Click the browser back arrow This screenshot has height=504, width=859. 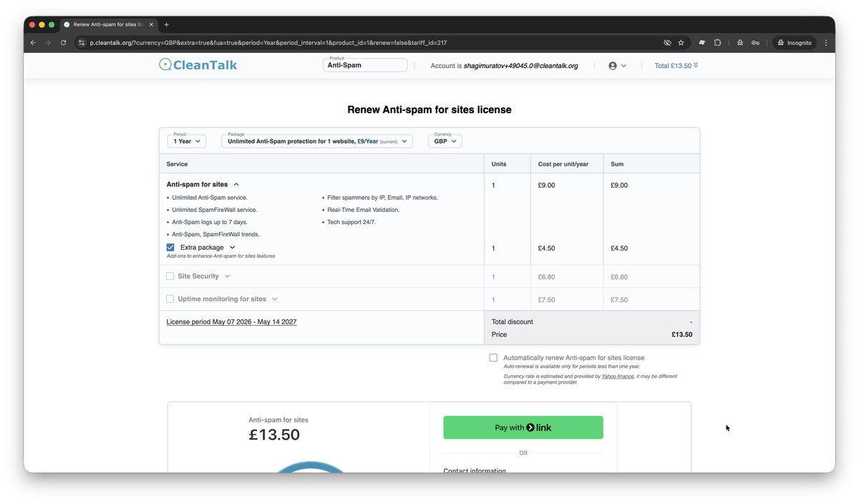(33, 43)
